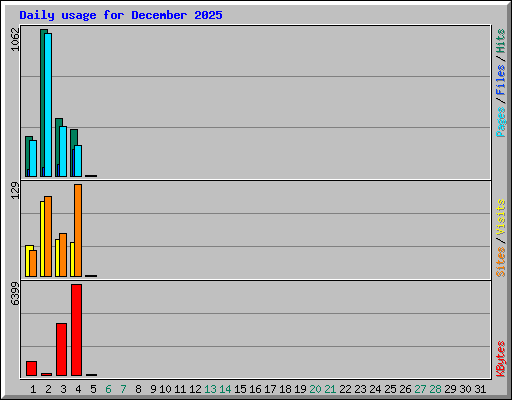Click the day 29 axis label
This screenshot has height=400, width=512.
450,389
